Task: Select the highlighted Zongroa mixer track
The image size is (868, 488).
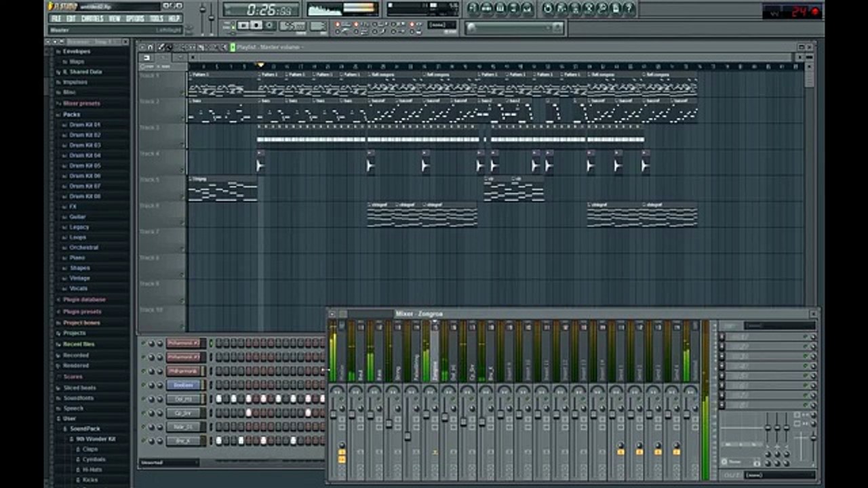Action: pos(435,352)
